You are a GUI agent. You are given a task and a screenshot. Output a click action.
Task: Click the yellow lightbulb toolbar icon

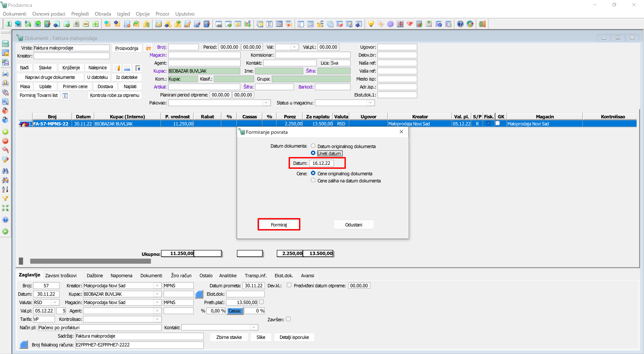coord(371,24)
